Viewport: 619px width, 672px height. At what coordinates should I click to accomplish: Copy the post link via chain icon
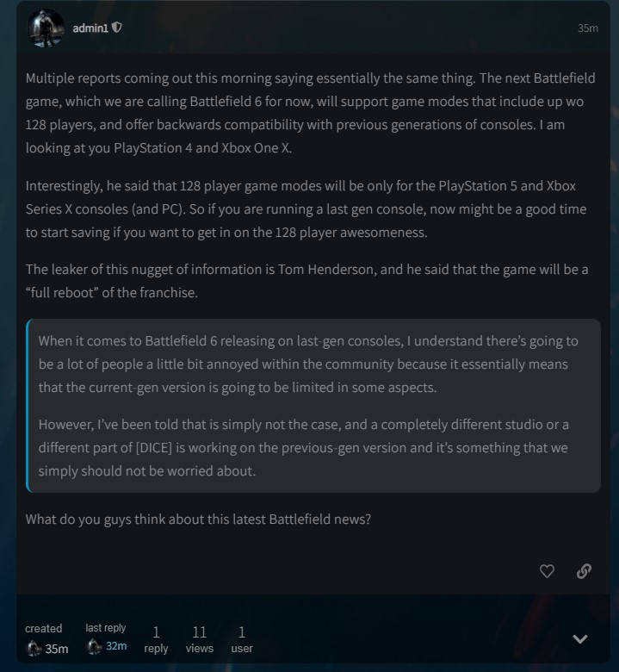(x=584, y=570)
